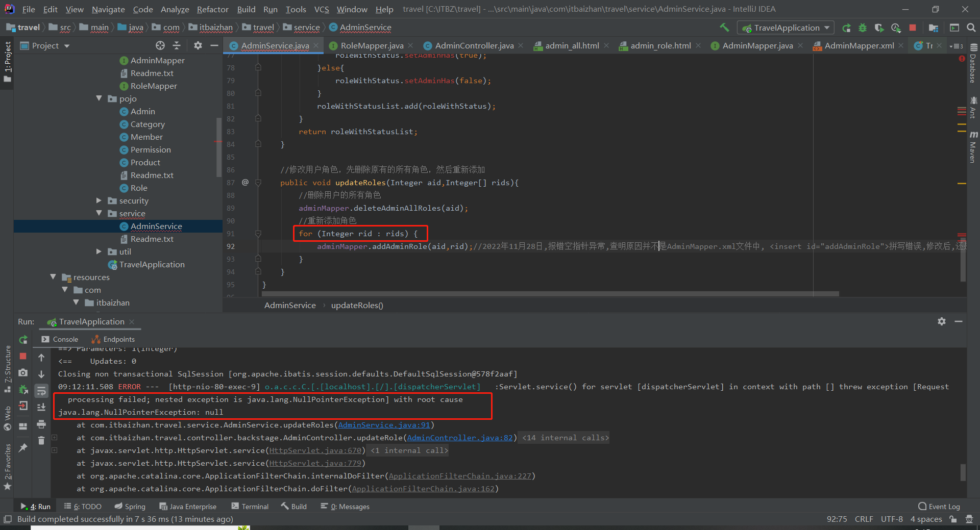
Task: Open the Terminal tool window
Action: pos(250,507)
